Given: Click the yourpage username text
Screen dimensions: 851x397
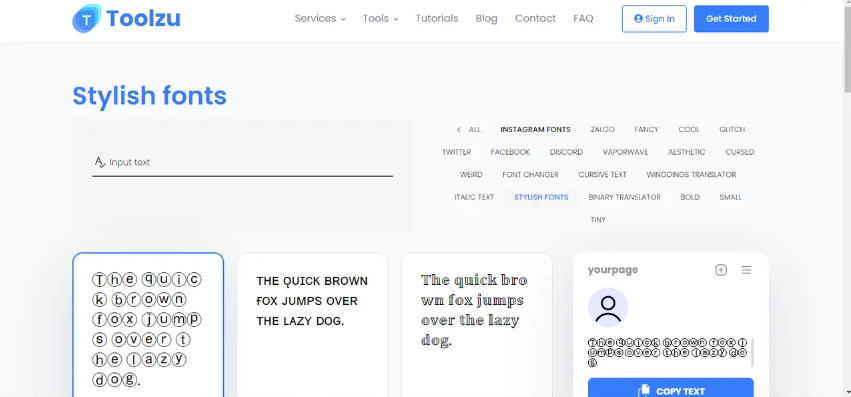Looking at the screenshot, I should pyautogui.click(x=613, y=270).
